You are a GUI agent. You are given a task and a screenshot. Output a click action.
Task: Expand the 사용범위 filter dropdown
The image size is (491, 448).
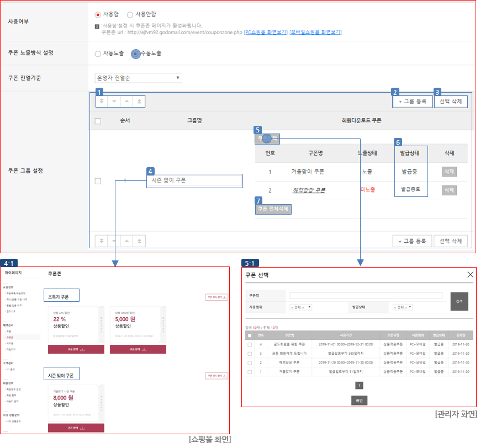(x=301, y=307)
